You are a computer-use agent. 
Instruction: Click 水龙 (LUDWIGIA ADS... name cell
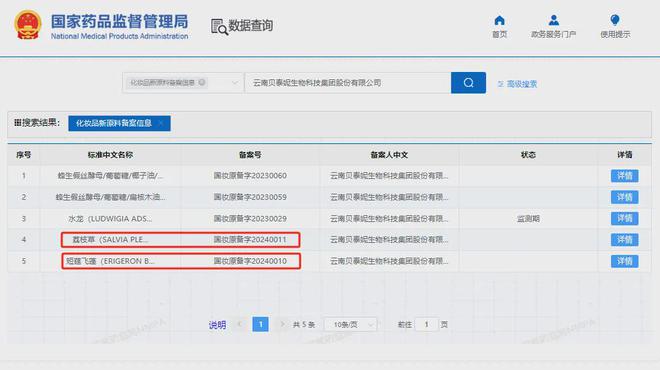click(110, 219)
